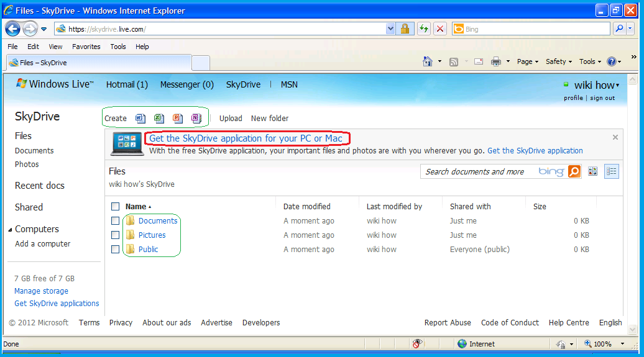Open the Photos link in sidebar
This screenshot has width=644, height=357.
tap(27, 164)
